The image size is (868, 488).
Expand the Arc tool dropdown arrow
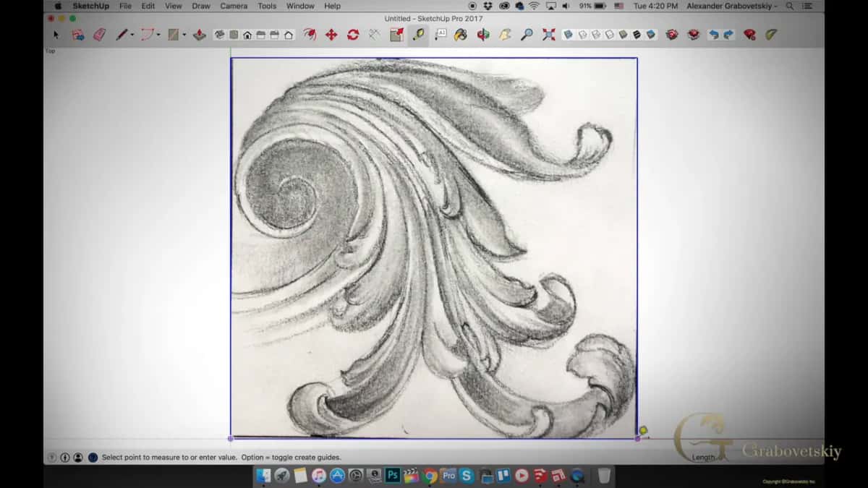point(159,35)
